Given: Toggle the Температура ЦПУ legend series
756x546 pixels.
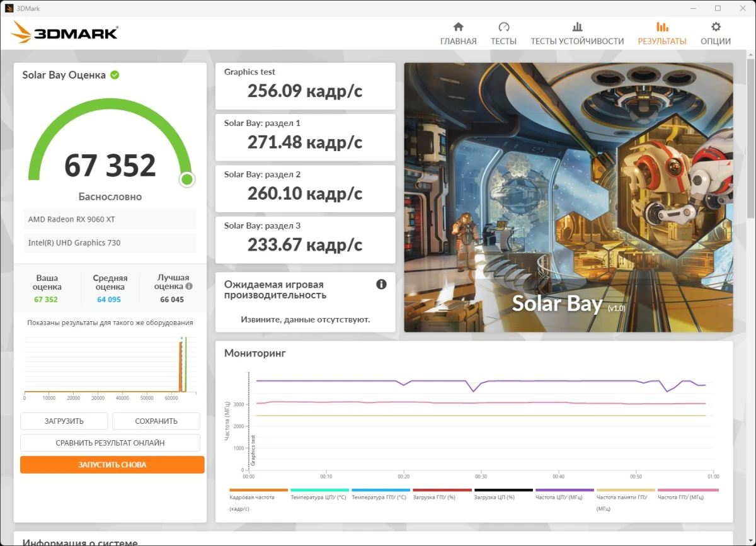Looking at the screenshot, I should pyautogui.click(x=318, y=497).
